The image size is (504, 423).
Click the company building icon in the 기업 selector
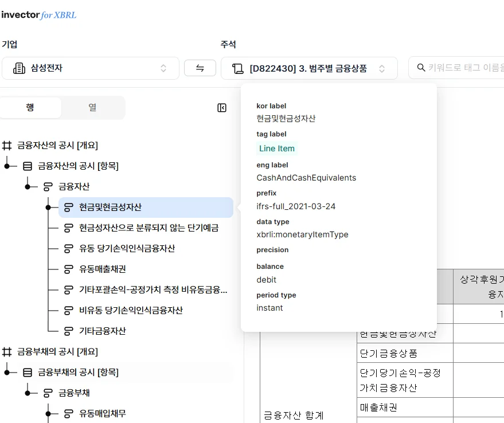pos(18,68)
